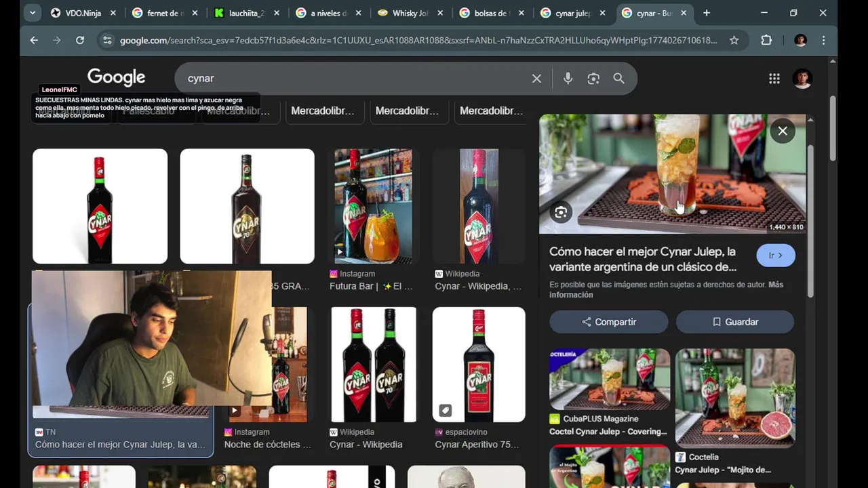The image size is (868, 488).
Task: Close the VDO.Ninja tab
Action: pos(113,13)
